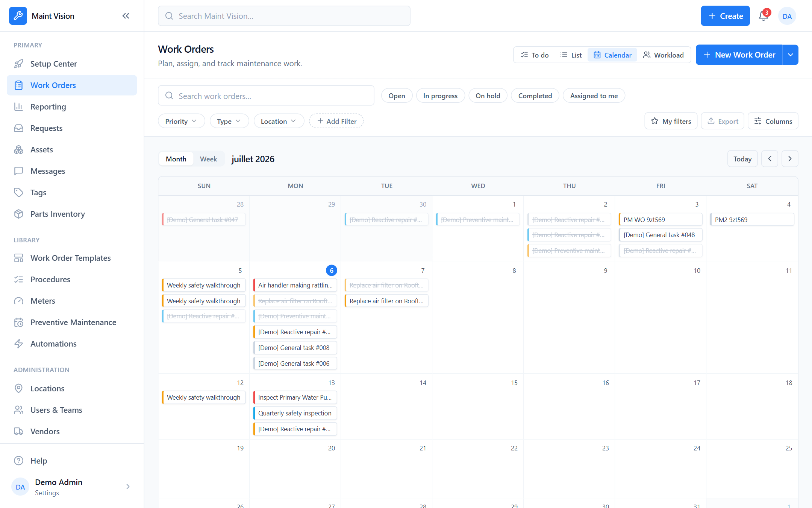This screenshot has width=812, height=508.
Task: Switch to Calendar view
Action: click(612, 55)
